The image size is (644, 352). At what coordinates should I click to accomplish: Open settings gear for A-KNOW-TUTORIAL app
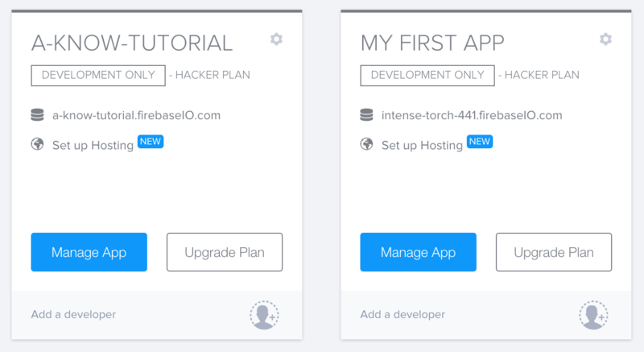click(x=276, y=39)
